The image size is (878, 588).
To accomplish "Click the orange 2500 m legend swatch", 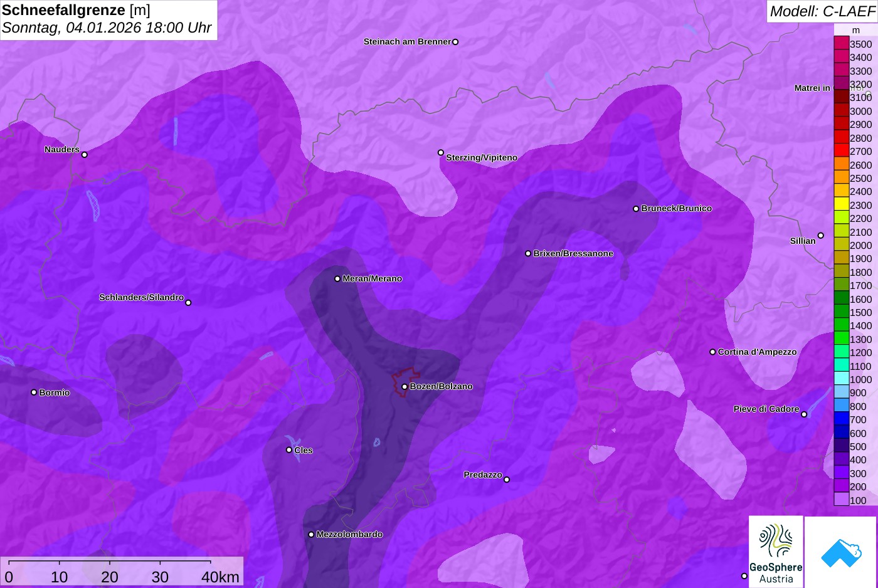I will 842,177.
